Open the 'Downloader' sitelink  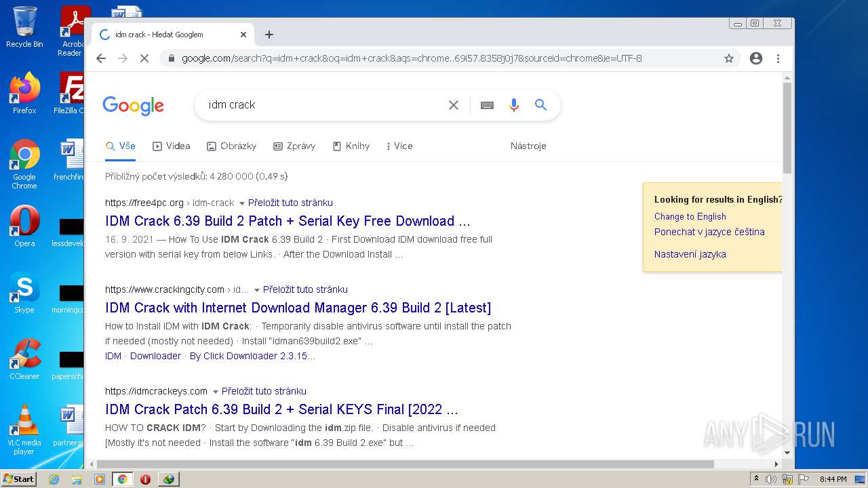pos(155,356)
